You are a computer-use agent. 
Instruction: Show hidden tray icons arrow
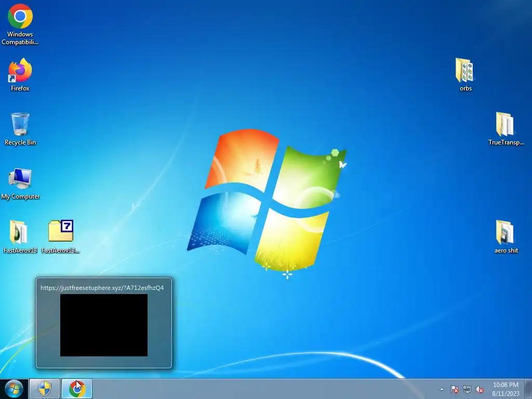pos(442,389)
